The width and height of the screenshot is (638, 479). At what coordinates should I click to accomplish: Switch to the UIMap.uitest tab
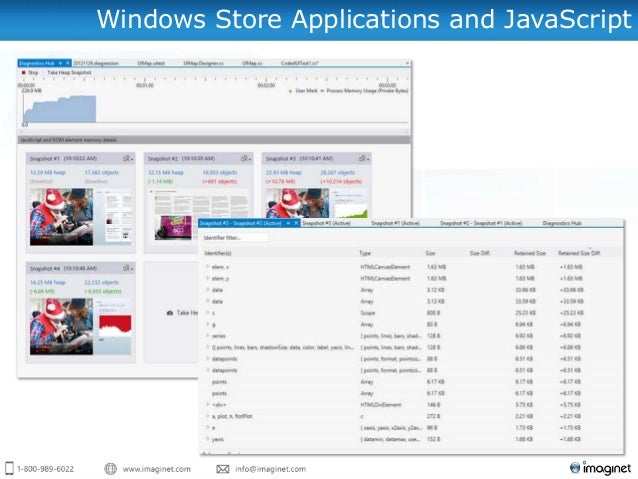click(151, 63)
